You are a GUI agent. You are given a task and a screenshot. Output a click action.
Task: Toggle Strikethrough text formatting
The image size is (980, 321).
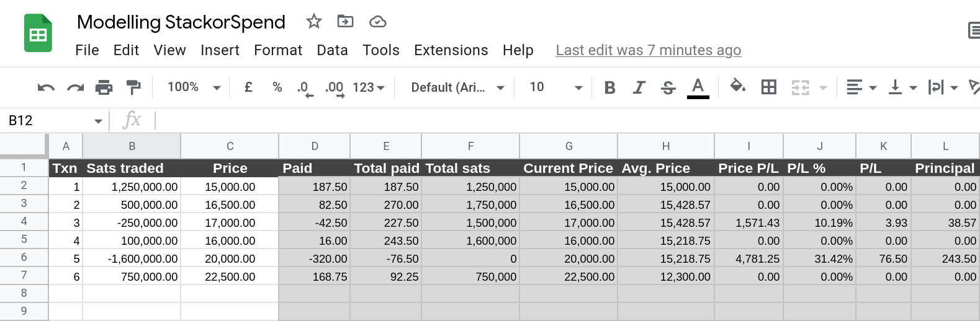(668, 87)
